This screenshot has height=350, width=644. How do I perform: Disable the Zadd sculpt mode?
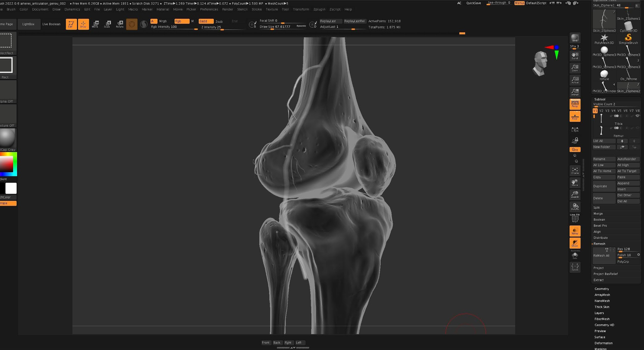tap(206, 21)
